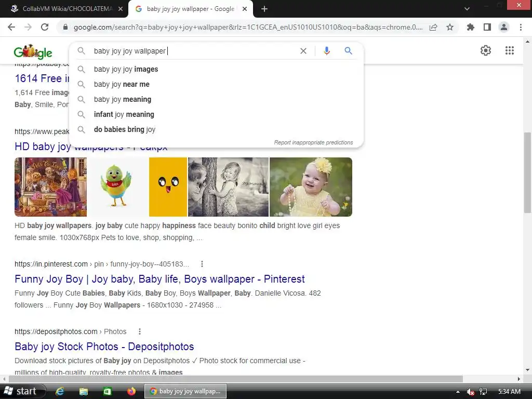This screenshot has height=399, width=532.
Task: Launch Internet Explorer from taskbar
Action: click(x=60, y=391)
